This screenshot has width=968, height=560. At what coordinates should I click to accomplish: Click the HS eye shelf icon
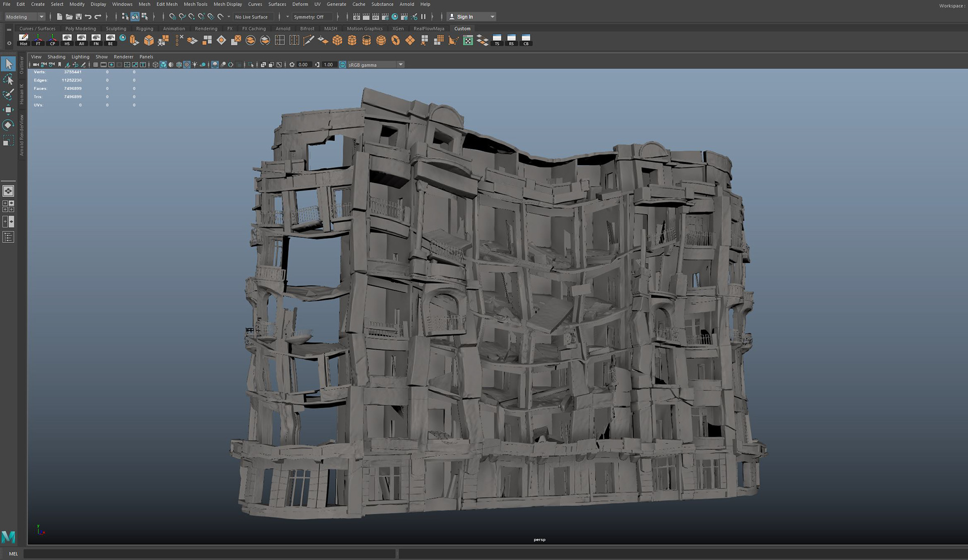[x=67, y=40]
